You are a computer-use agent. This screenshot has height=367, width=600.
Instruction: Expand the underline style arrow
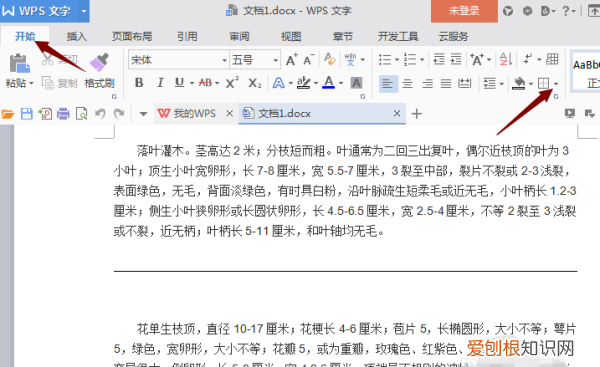point(192,83)
